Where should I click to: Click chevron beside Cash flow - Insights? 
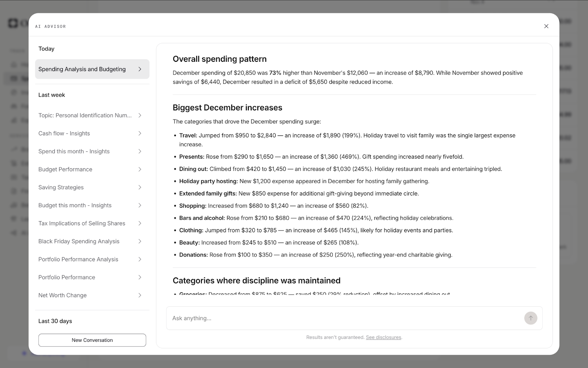[x=140, y=133]
